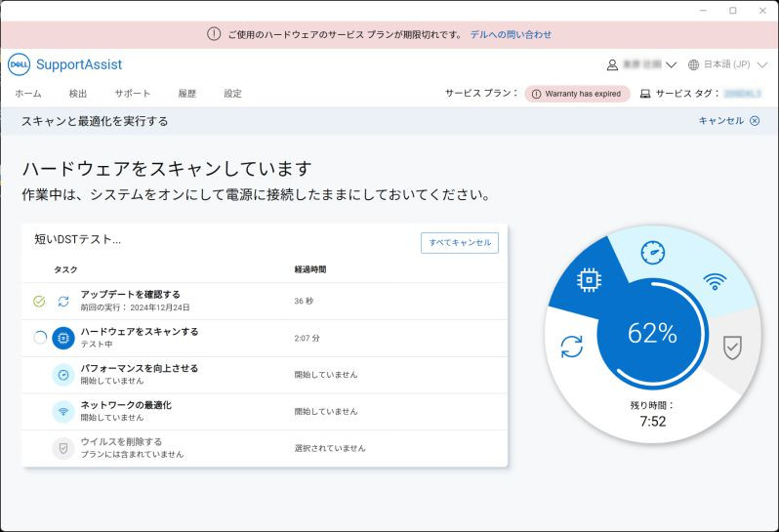779x532 pixels.
Task: Go to the 設定 tab
Action: [232, 94]
